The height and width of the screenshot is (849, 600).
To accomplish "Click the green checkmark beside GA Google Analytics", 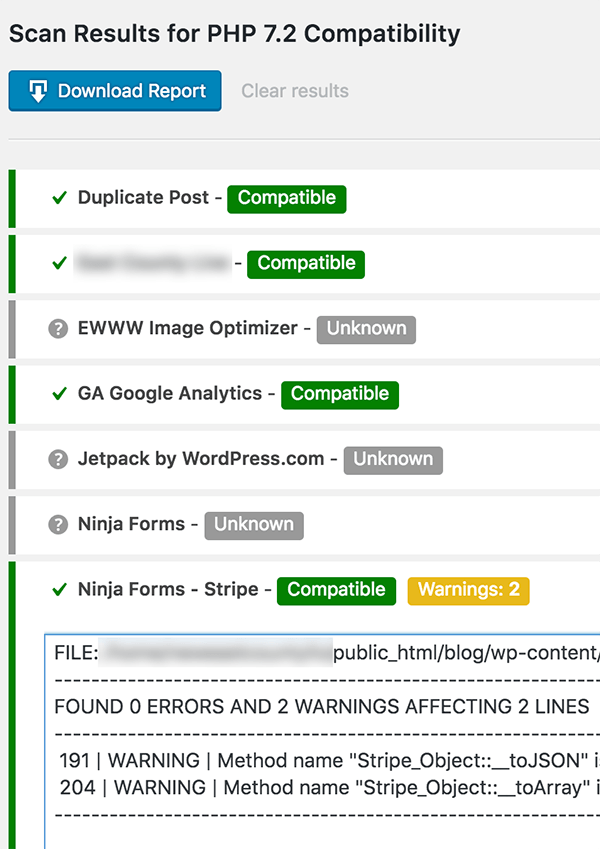I will click(x=59, y=394).
